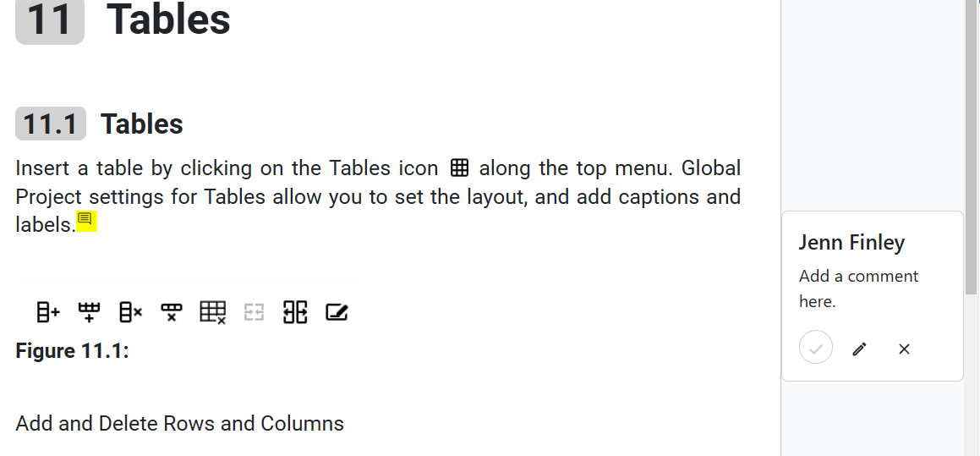Delete the comment with the X icon

pos(904,349)
